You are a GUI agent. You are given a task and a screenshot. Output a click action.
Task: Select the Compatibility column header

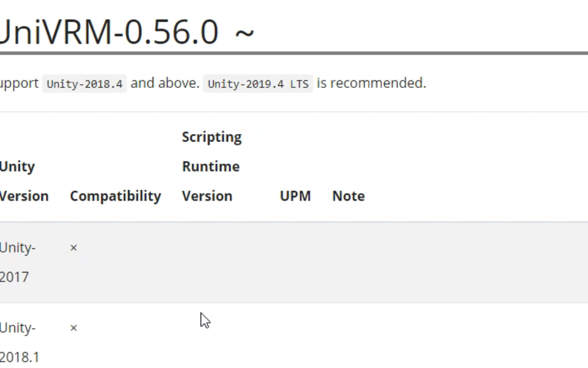tap(115, 196)
